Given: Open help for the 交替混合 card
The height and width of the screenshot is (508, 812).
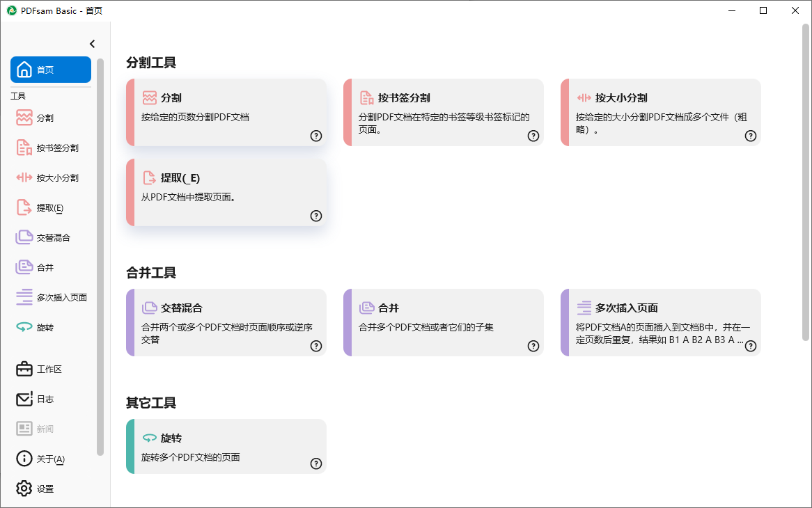Looking at the screenshot, I should pos(316,346).
